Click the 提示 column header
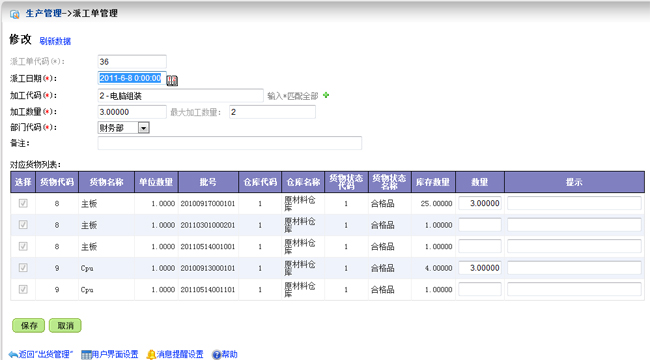The height and width of the screenshot is (360, 650). [x=574, y=182]
